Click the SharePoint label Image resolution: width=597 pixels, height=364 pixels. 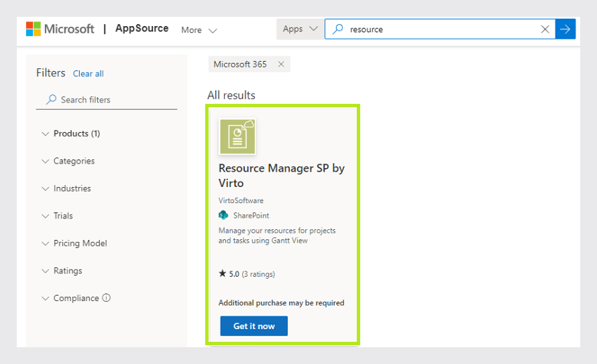tap(251, 216)
